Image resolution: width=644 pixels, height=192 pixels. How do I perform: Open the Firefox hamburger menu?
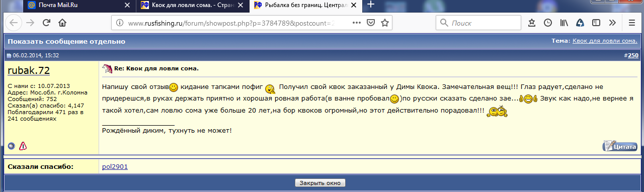(632, 23)
